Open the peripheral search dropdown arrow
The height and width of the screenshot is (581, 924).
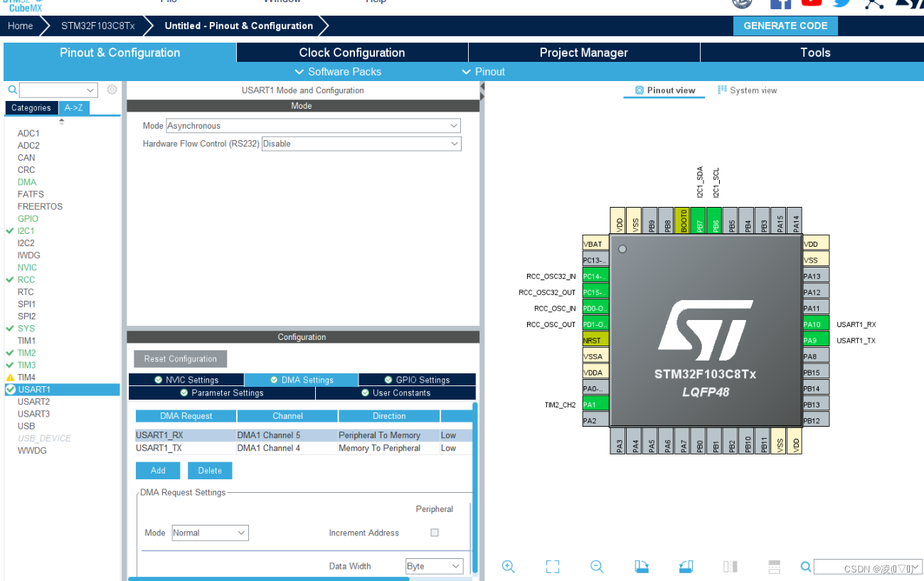90,90
